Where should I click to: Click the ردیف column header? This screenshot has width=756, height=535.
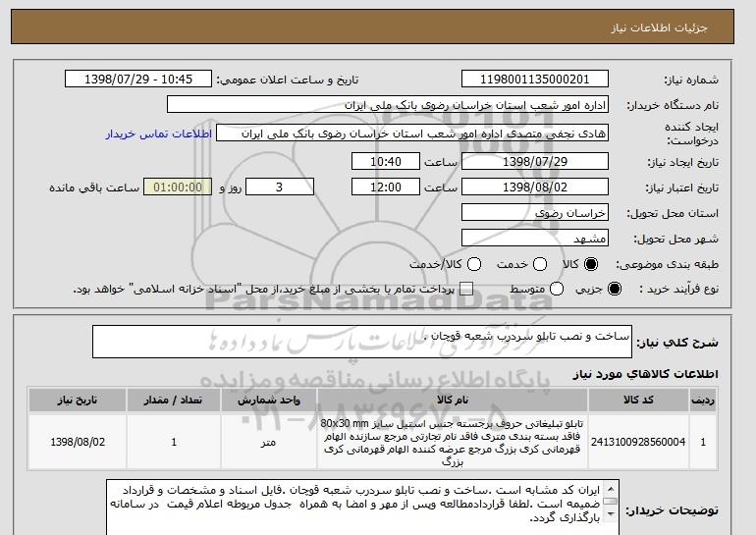coord(703,401)
